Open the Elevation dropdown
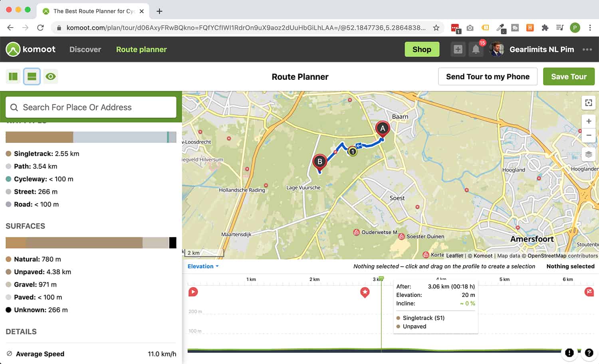The image size is (599, 364). tap(203, 266)
